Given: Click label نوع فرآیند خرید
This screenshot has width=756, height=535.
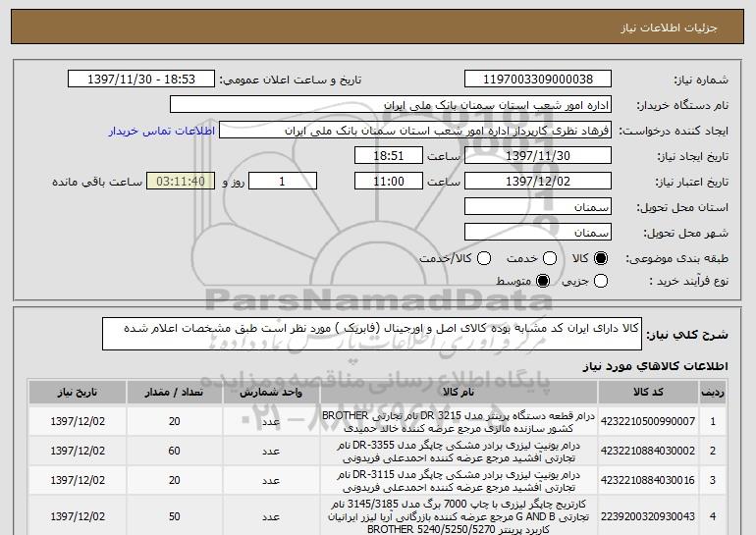Looking at the screenshot, I should (689, 281).
